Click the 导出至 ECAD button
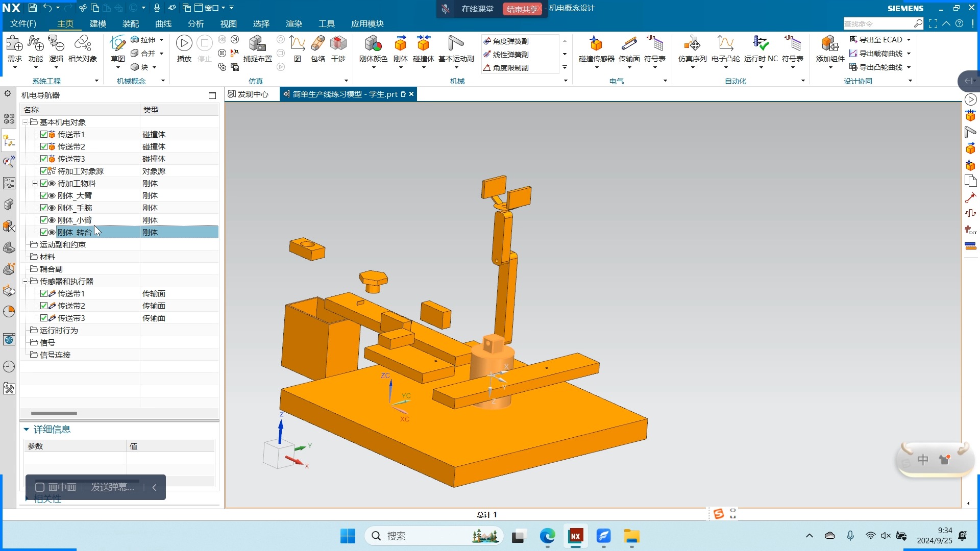Screen dimensions: 980x551 [880, 40]
